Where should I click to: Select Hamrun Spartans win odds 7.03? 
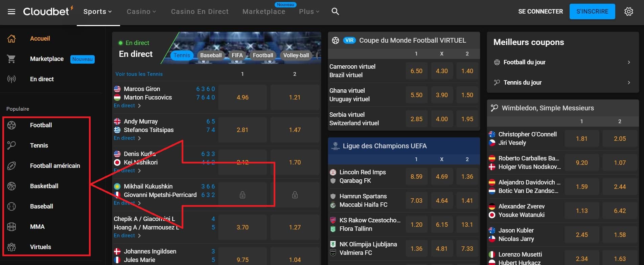coord(416,201)
